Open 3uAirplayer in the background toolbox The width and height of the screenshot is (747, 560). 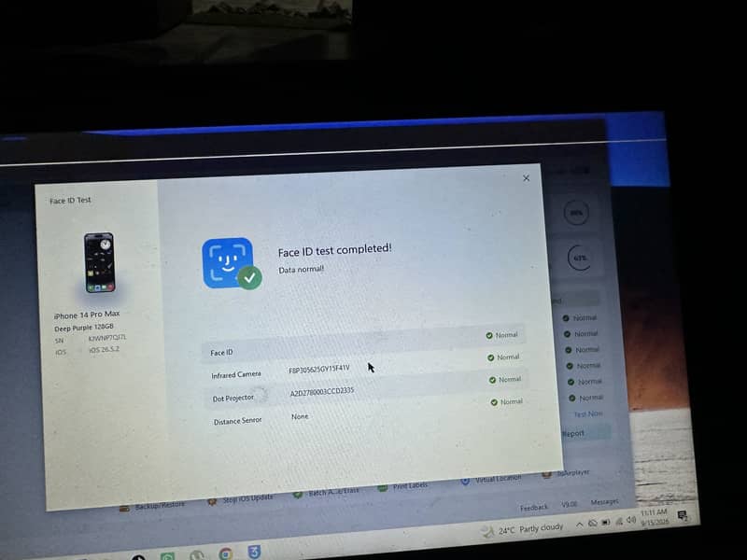tap(566, 474)
